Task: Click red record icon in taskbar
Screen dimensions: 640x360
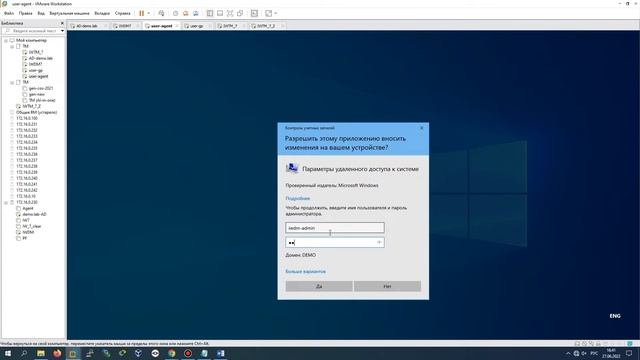Action: click(188, 353)
